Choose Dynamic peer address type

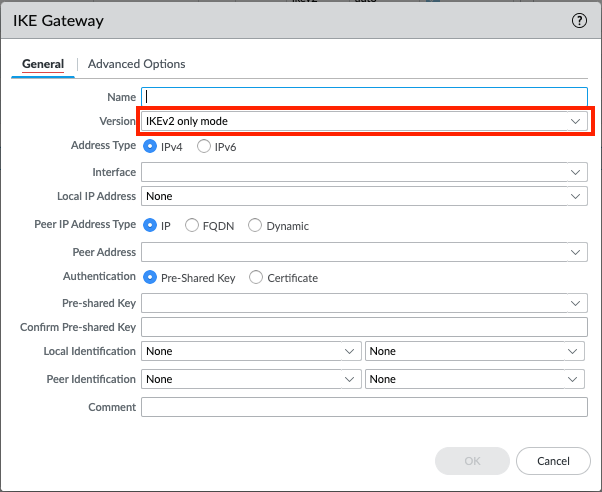click(255, 226)
